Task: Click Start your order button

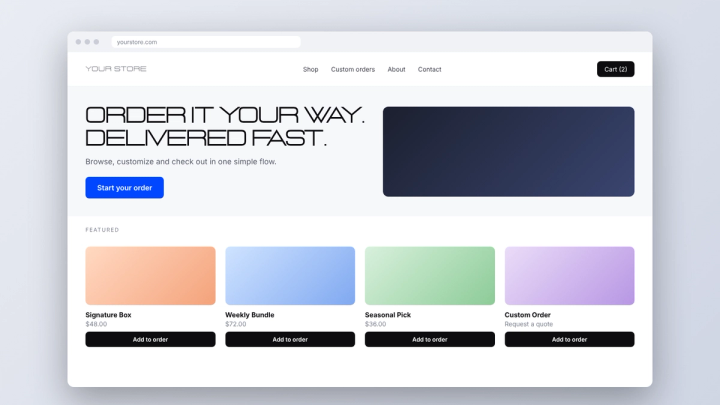Action: (124, 188)
